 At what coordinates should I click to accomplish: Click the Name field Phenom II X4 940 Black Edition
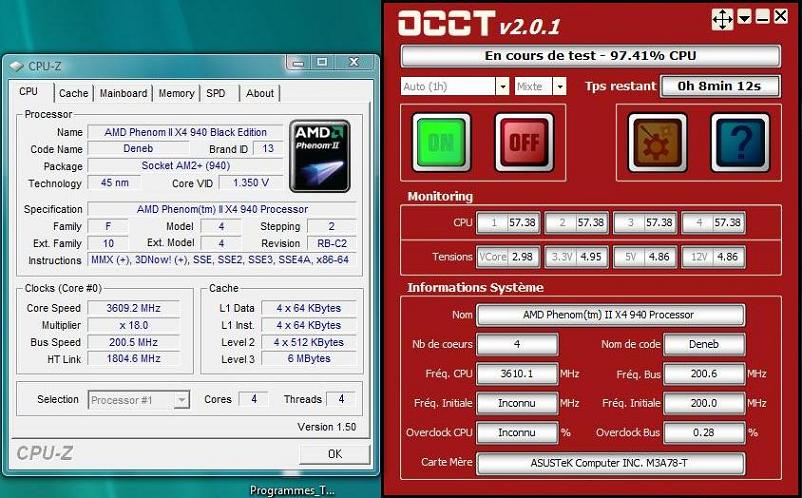click(185, 132)
